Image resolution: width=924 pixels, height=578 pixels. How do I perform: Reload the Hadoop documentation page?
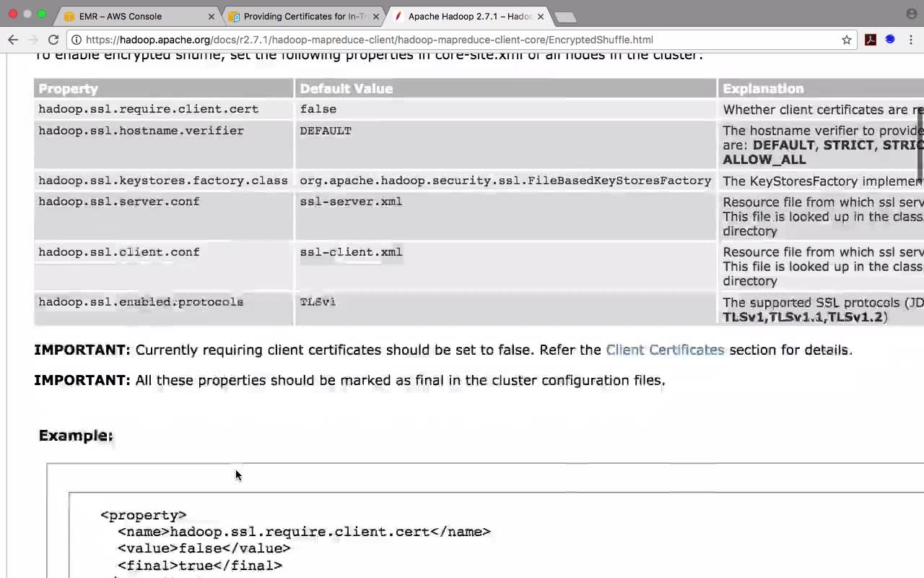(53, 40)
